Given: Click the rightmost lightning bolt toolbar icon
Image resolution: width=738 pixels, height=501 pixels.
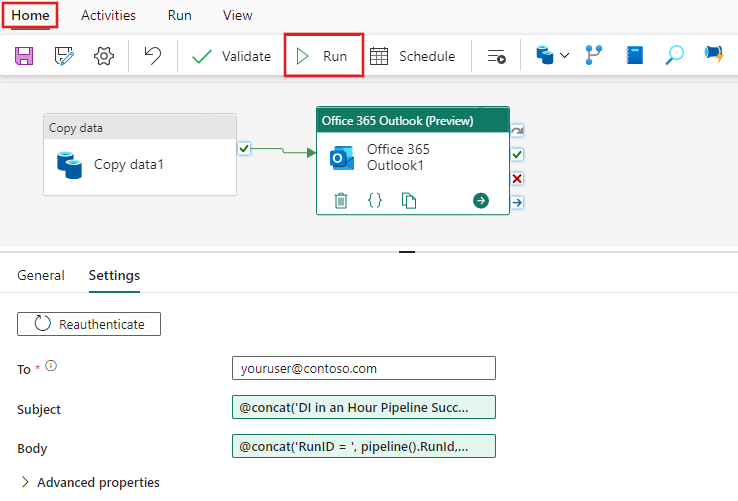Looking at the screenshot, I should [x=714, y=54].
